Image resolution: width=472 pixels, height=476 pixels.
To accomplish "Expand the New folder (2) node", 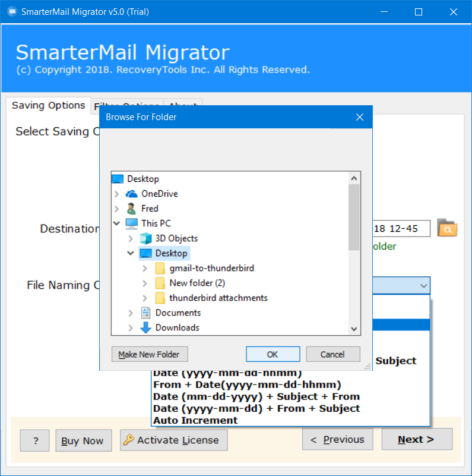I will point(145,283).
